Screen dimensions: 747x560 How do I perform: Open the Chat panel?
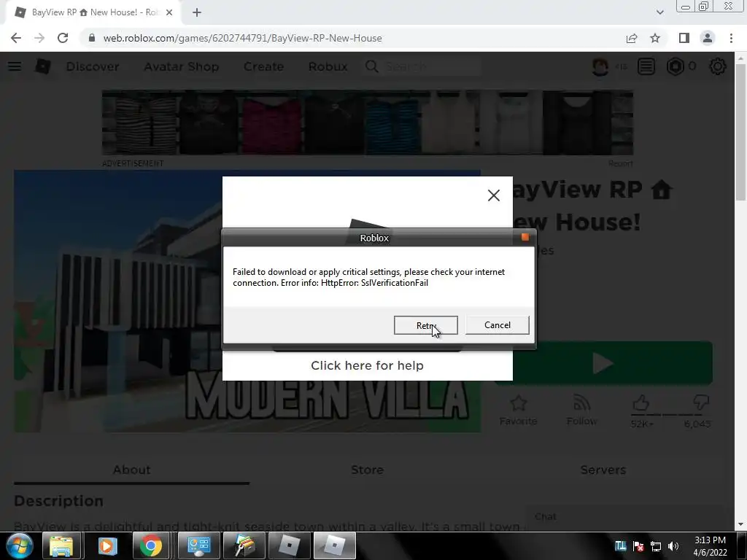click(623, 517)
